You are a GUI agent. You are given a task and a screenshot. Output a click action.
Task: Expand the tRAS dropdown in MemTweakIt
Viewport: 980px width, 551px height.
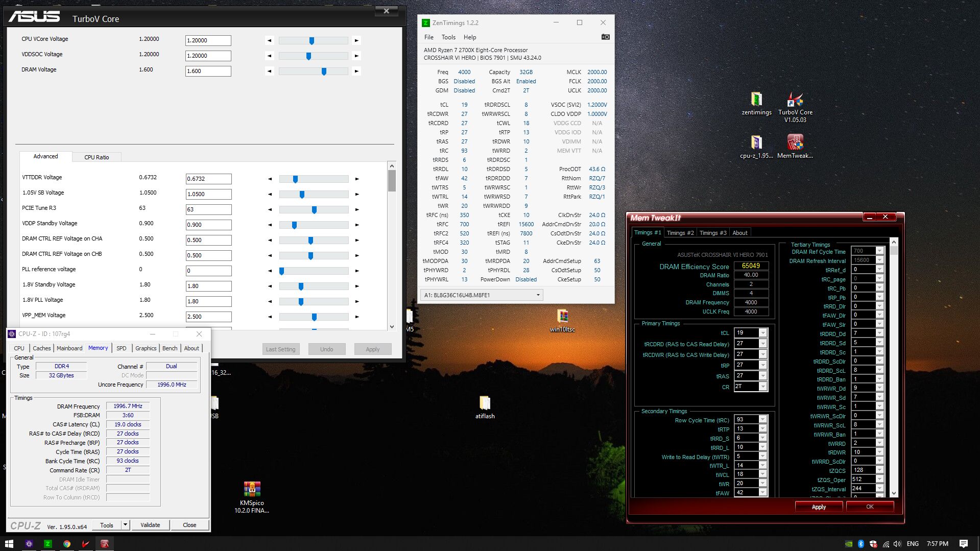(x=763, y=376)
